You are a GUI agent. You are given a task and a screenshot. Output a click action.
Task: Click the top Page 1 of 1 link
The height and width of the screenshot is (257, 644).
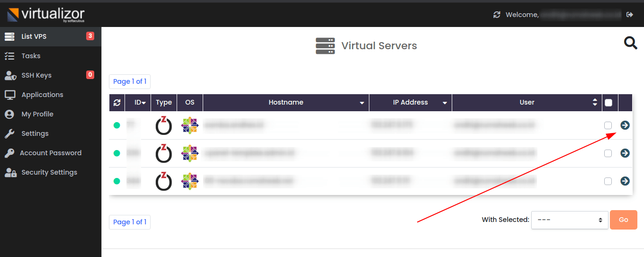click(x=130, y=81)
